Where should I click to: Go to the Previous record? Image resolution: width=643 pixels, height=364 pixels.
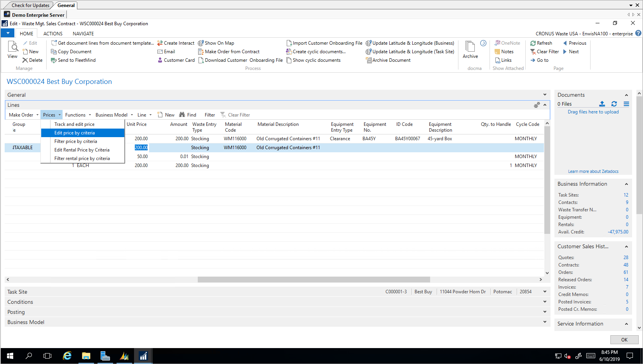click(x=575, y=43)
